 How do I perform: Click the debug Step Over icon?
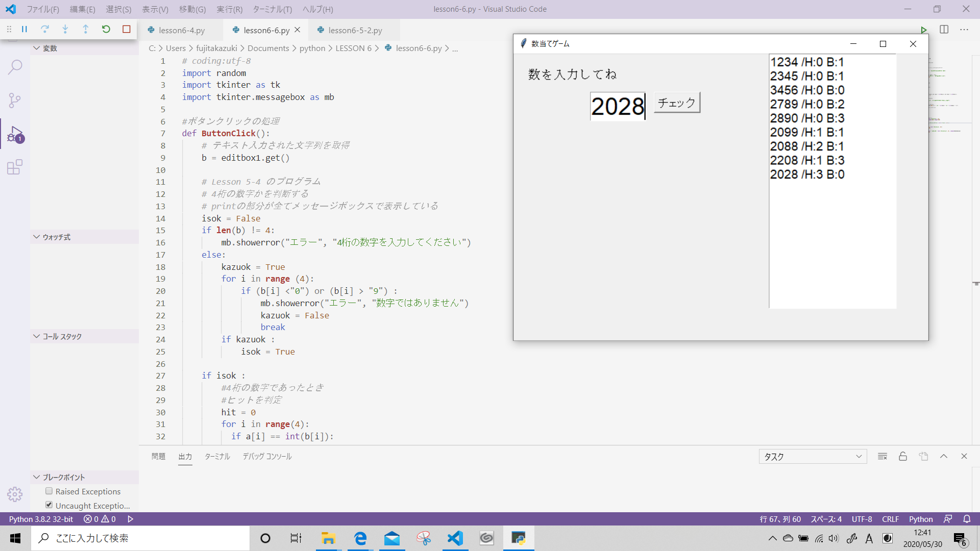tap(45, 29)
